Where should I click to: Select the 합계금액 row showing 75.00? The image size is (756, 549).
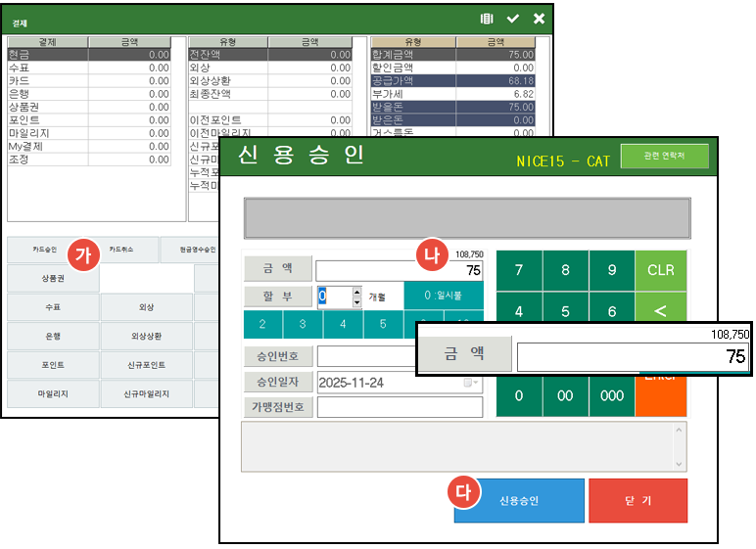[x=452, y=55]
